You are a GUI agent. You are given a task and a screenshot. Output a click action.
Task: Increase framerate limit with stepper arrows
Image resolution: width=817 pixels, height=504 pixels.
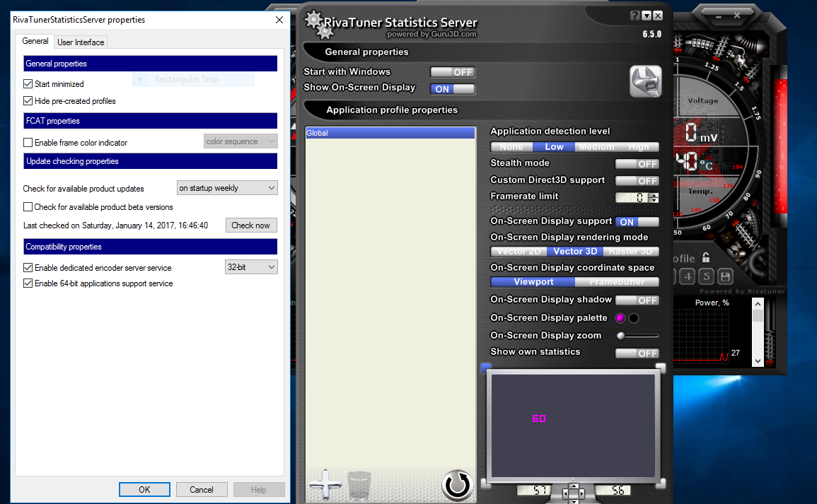coord(654,195)
